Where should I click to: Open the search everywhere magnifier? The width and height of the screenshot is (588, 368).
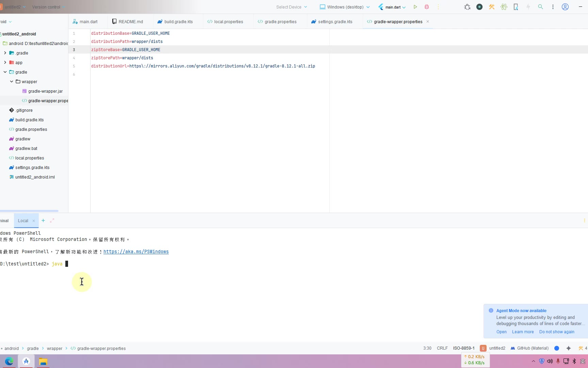(x=540, y=7)
